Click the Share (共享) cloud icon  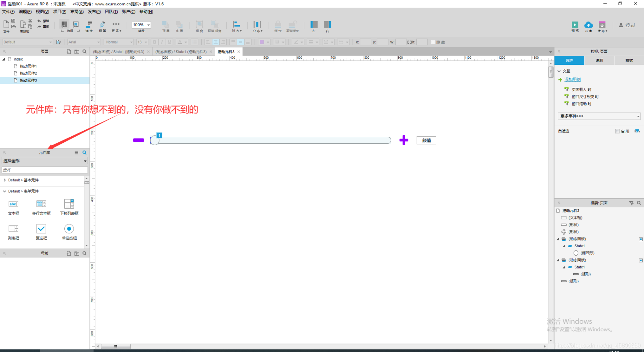click(588, 25)
